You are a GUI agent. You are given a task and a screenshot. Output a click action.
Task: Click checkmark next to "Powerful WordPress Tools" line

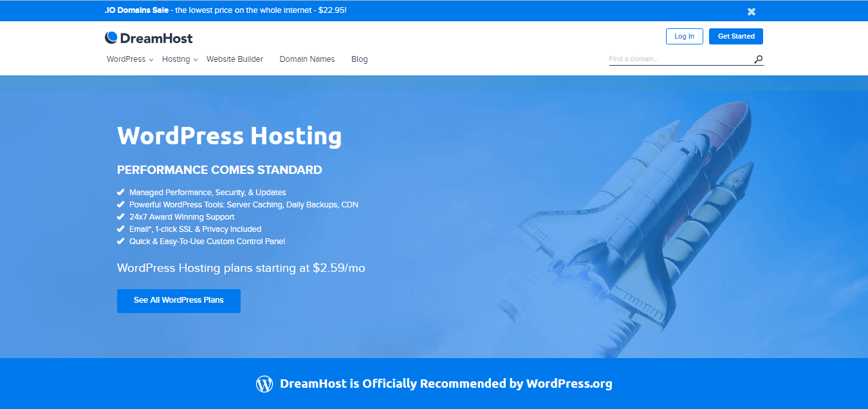pos(120,204)
